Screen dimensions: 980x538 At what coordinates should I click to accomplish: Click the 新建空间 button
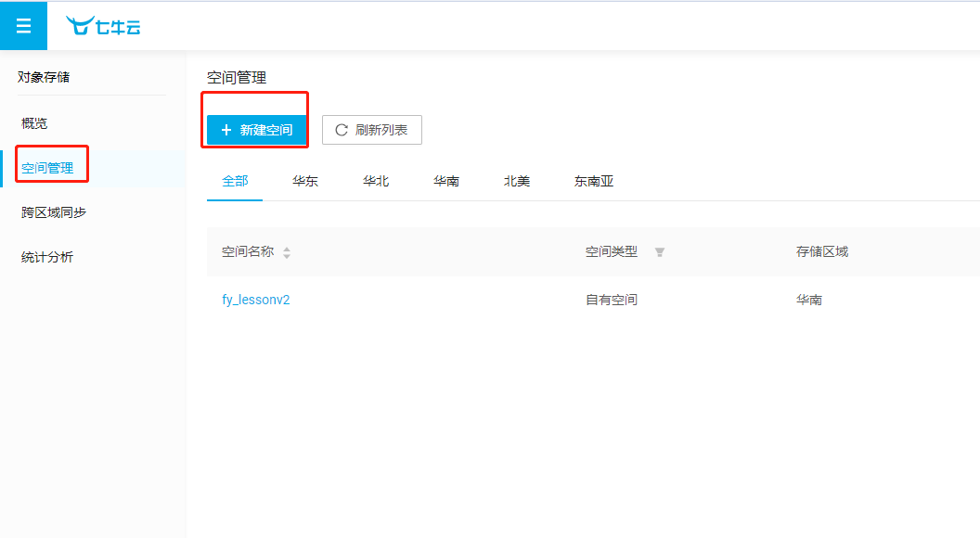pyautogui.click(x=256, y=130)
